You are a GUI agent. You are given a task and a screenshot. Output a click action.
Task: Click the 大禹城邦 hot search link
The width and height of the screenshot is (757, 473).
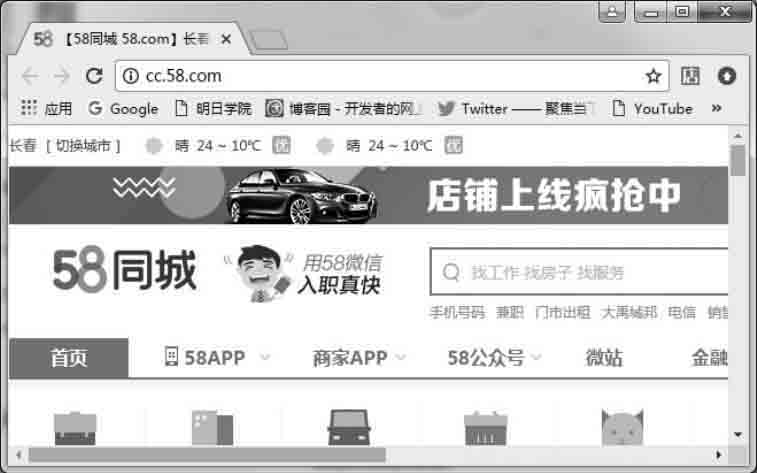coord(629,313)
